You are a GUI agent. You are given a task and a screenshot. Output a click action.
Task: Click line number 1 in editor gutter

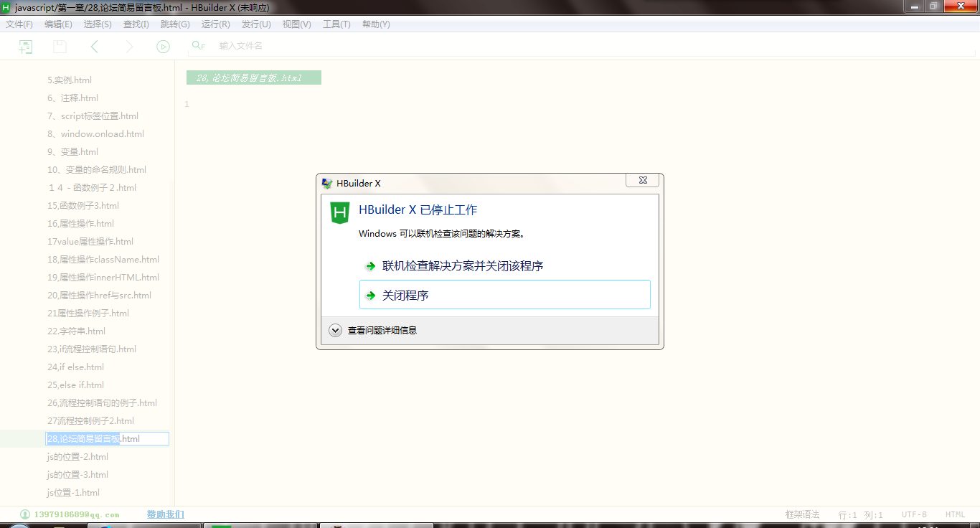click(187, 105)
